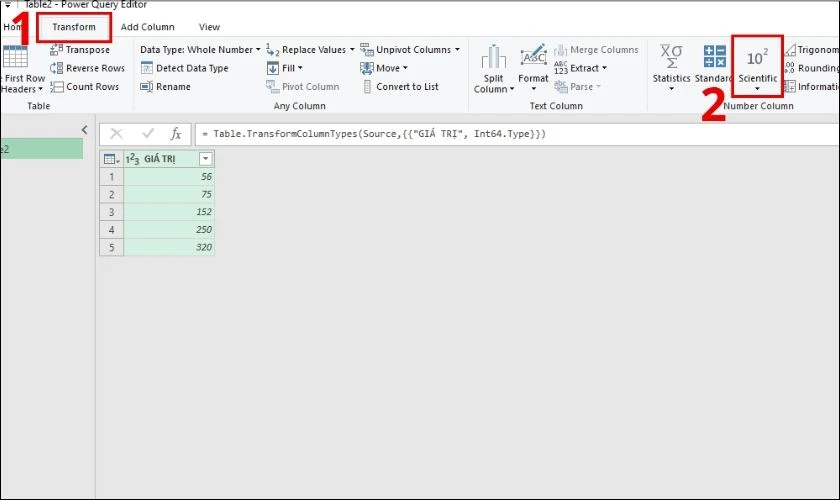Click the Move column icon
The height and width of the screenshot is (500, 840).
(x=367, y=68)
